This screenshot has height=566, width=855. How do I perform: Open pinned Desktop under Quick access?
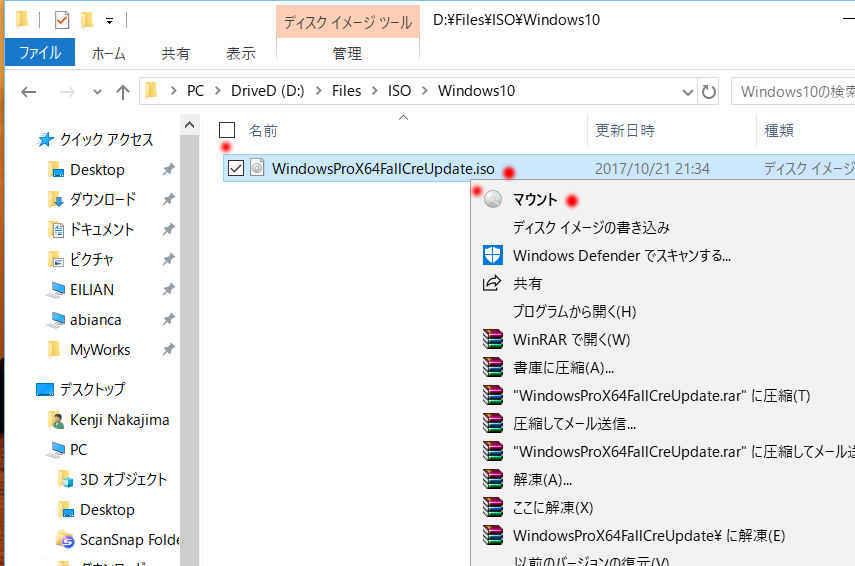pyautogui.click(x=97, y=170)
